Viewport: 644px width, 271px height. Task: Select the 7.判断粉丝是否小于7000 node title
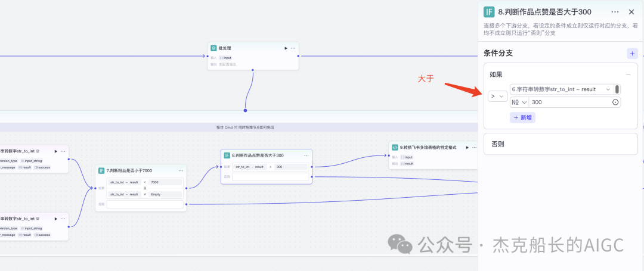point(130,170)
